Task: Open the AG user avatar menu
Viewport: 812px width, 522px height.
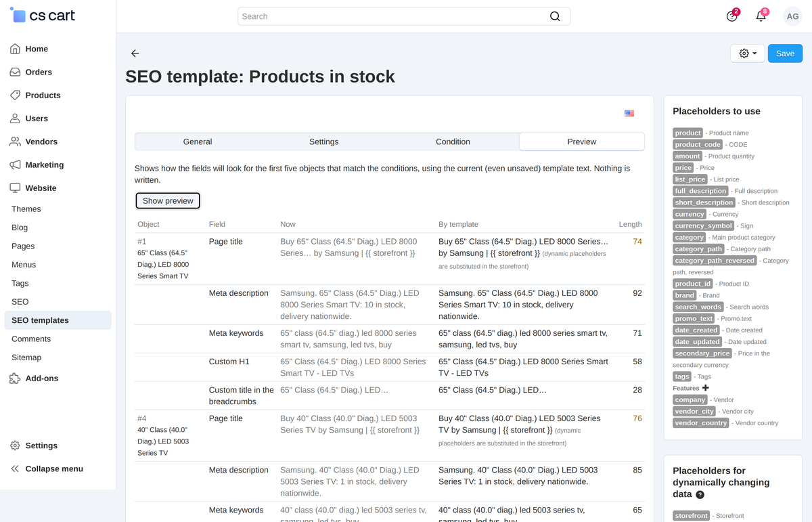Action: coord(792,16)
